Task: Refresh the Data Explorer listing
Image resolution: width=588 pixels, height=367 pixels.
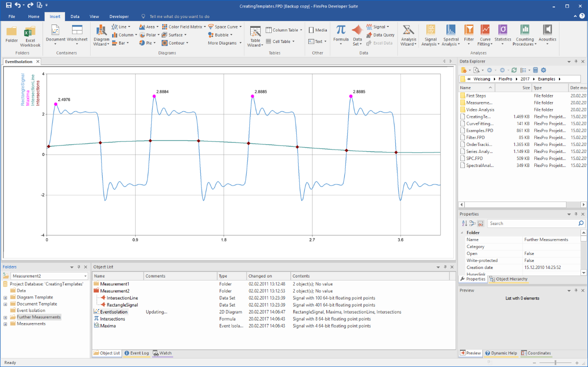Action: [514, 70]
